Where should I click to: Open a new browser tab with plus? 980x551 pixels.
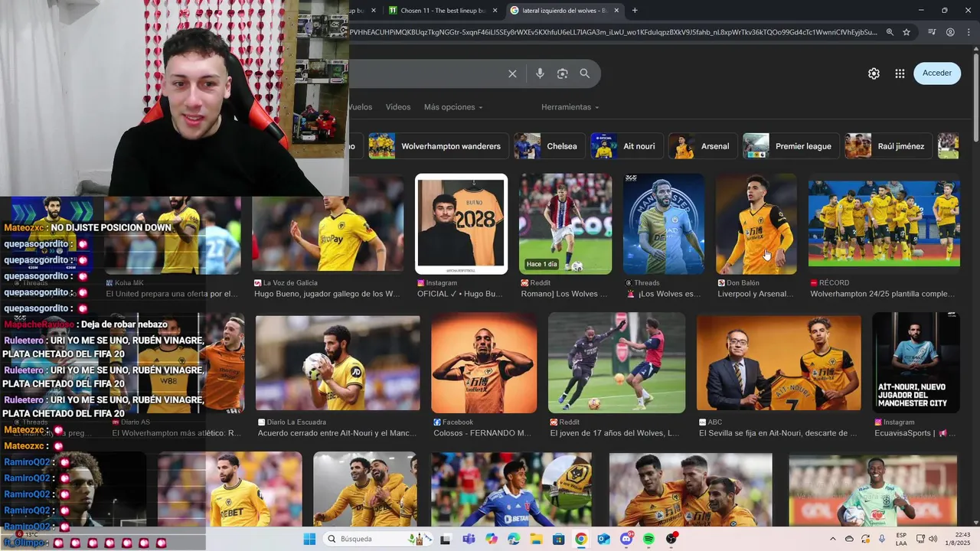tap(634, 11)
